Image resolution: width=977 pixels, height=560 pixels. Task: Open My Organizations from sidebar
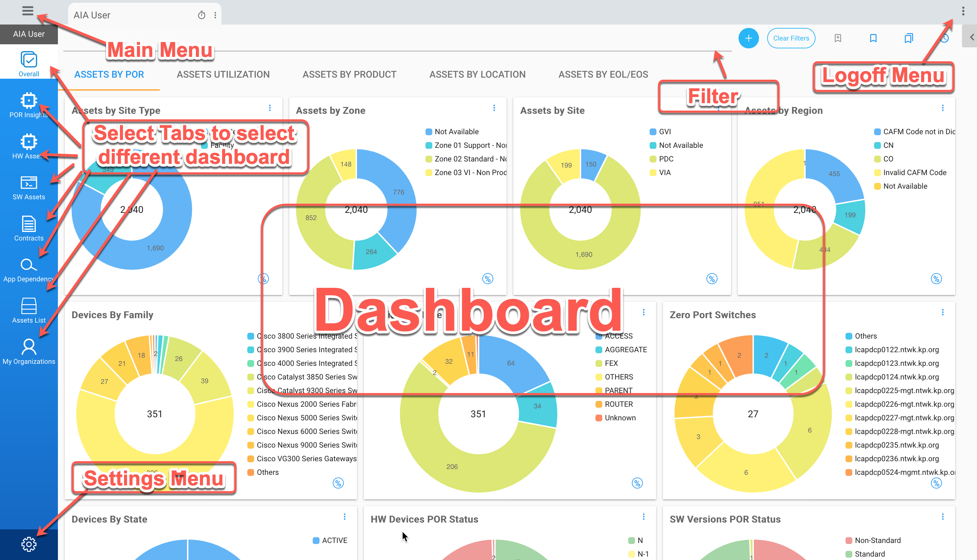29,352
